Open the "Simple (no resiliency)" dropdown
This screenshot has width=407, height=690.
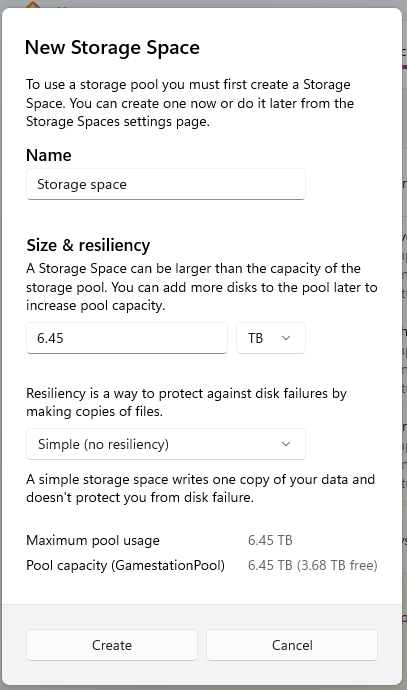(165, 444)
